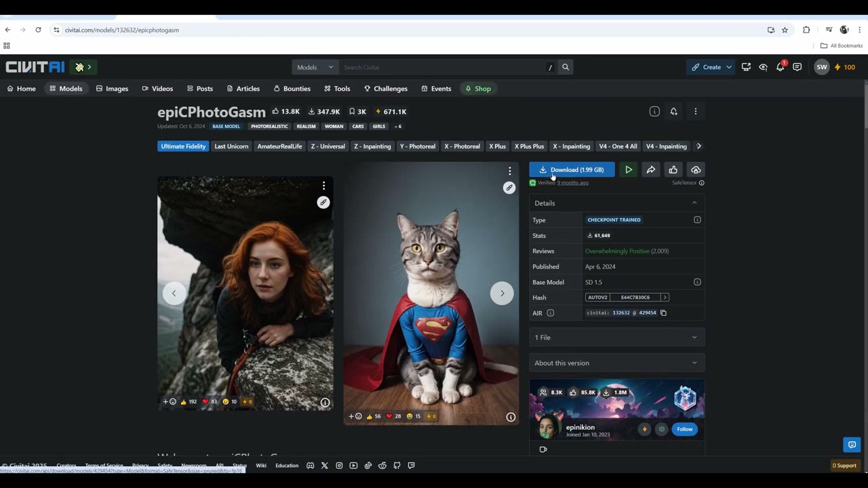Open the chat messages icon in header
This screenshot has height=488, width=868.
(797, 67)
